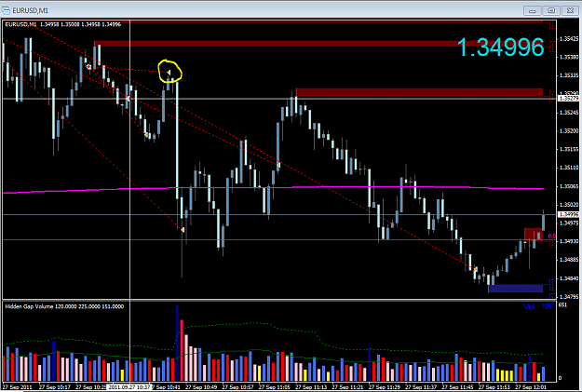This screenshot has height=392, width=582.
Task: Click the boxed 1 label beside the blue demand zone
Action: pos(552,286)
